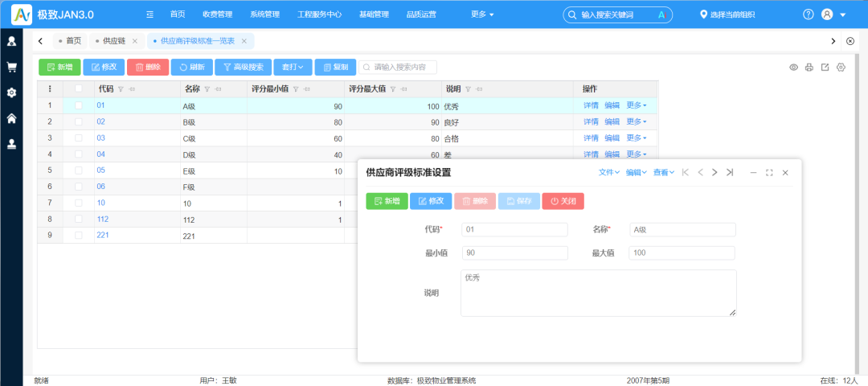Go to first record in dialog
The image size is (868, 386).
[686, 172]
